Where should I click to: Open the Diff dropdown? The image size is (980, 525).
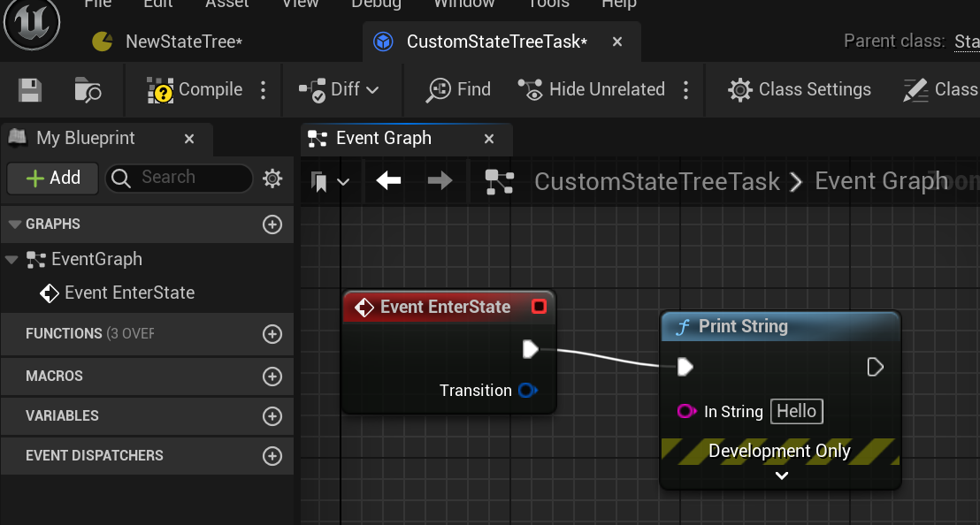tap(340, 89)
